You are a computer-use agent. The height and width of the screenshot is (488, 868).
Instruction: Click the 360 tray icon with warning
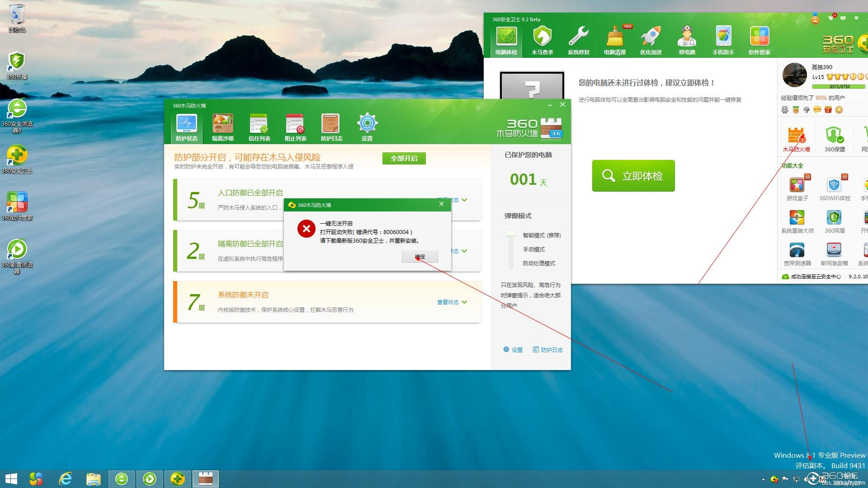[774, 479]
